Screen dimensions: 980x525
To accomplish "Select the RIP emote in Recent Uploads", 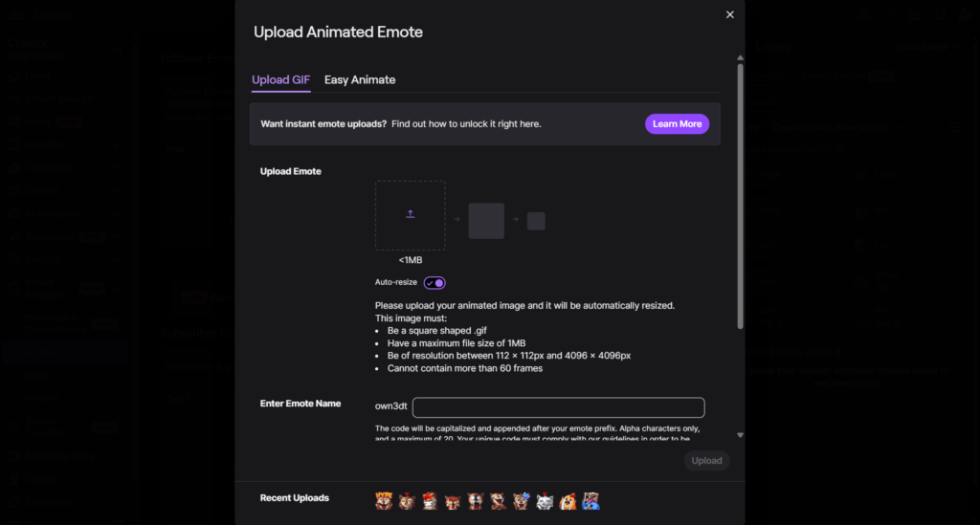I will tap(590, 500).
